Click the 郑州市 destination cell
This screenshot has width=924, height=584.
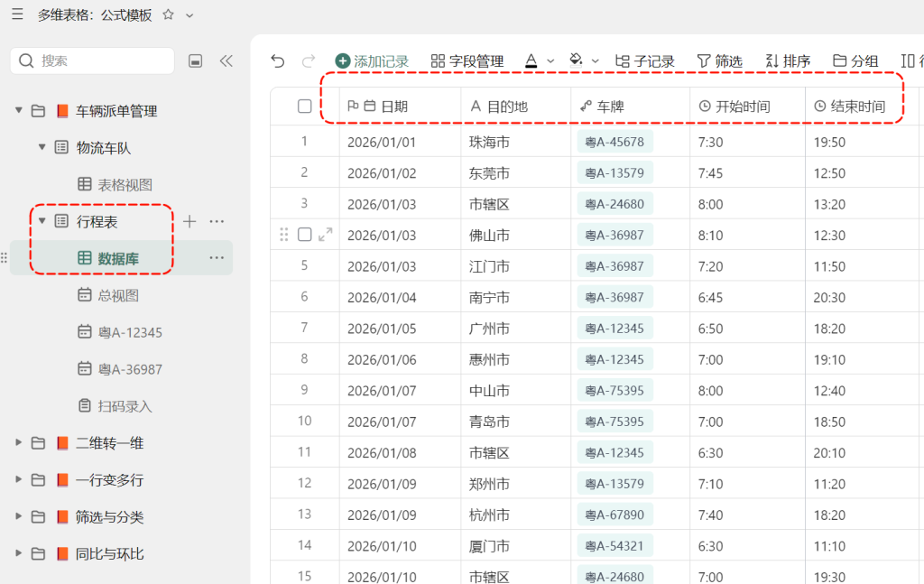pos(515,484)
